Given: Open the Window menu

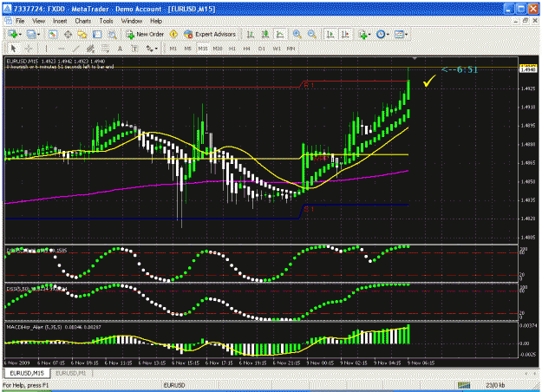Looking at the screenshot, I should tap(132, 21).
